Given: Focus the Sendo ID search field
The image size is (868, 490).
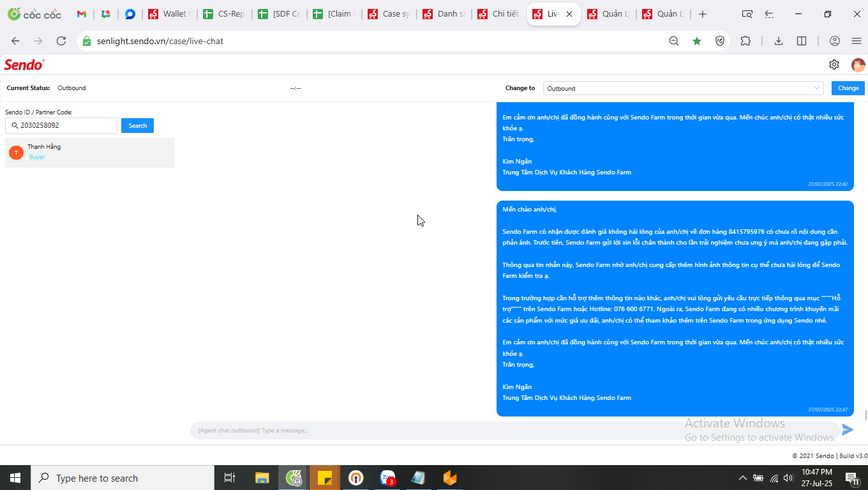Looking at the screenshot, I should [61, 126].
